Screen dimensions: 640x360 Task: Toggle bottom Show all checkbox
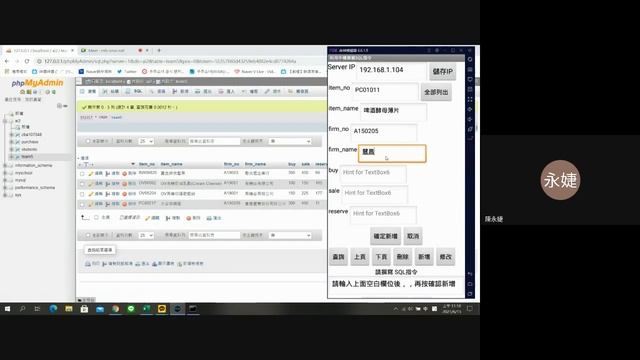point(88,236)
